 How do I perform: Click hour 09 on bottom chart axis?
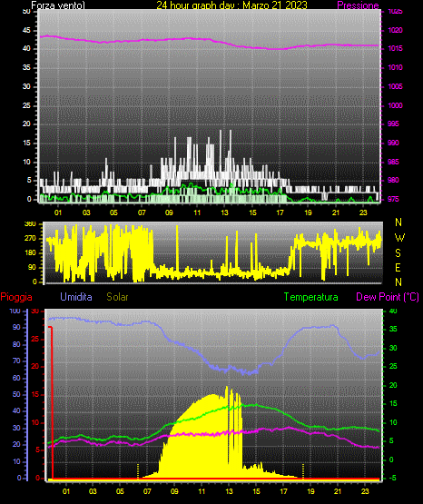pos(174,491)
